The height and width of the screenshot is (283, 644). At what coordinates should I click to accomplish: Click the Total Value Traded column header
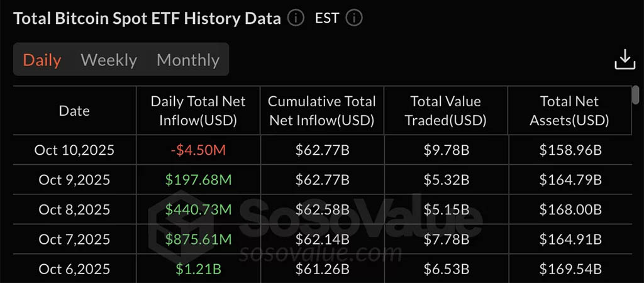[x=445, y=111]
